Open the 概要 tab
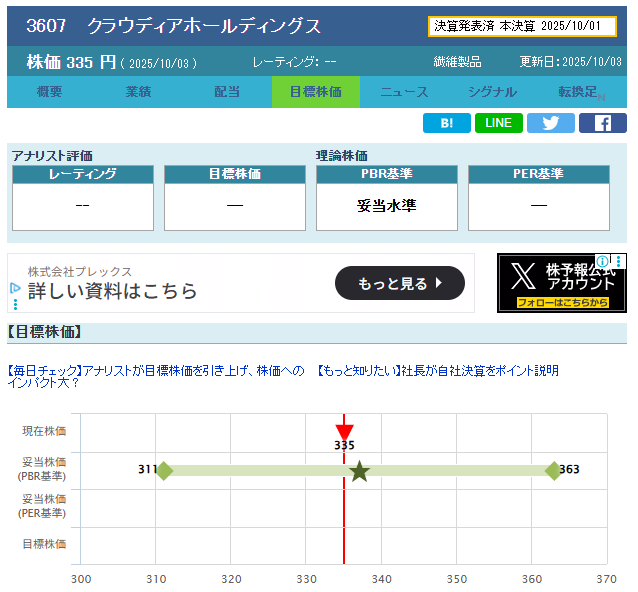This screenshot has width=638, height=592. tap(50, 92)
